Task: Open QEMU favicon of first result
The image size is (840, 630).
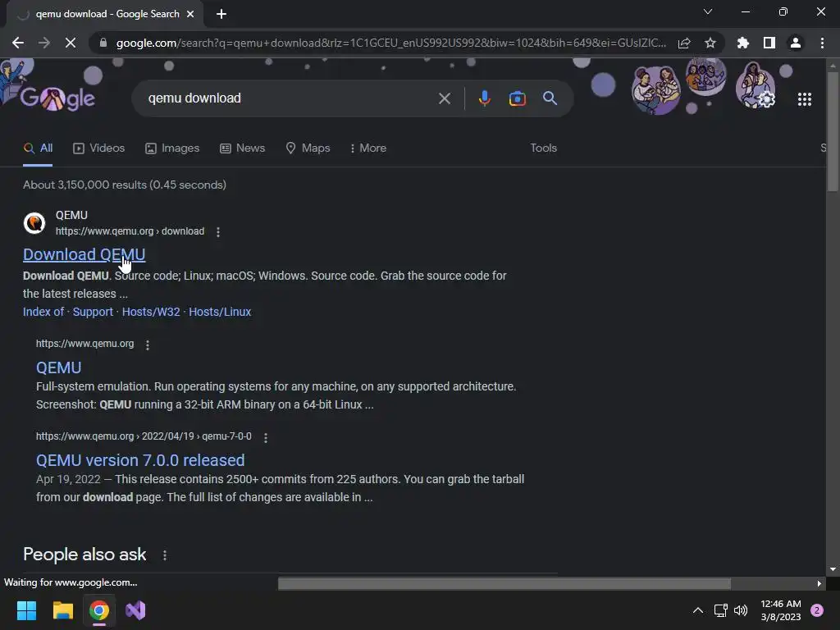Action: pyautogui.click(x=34, y=223)
